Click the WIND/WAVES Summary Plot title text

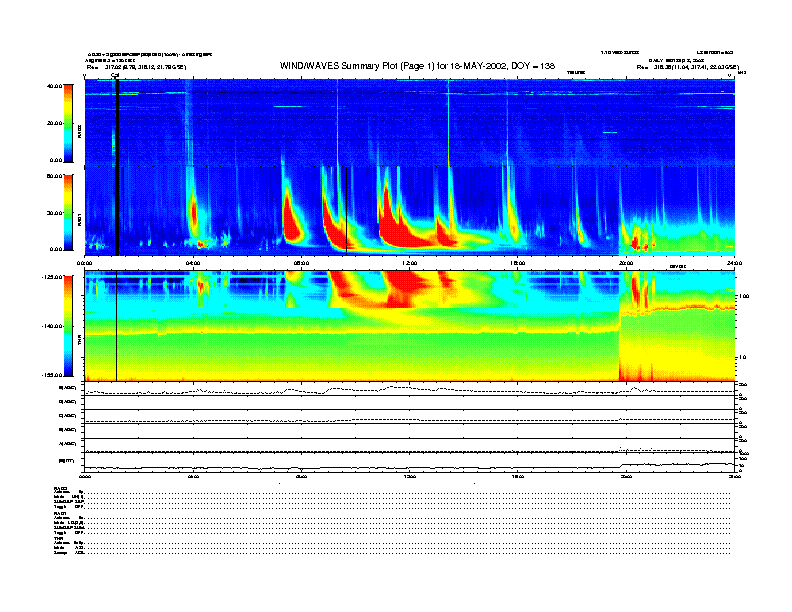click(x=417, y=66)
